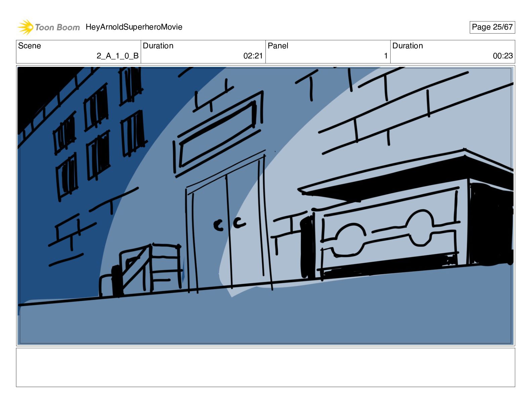Select the scene duration value 02:21
The width and height of the screenshot is (532, 411).
point(253,56)
